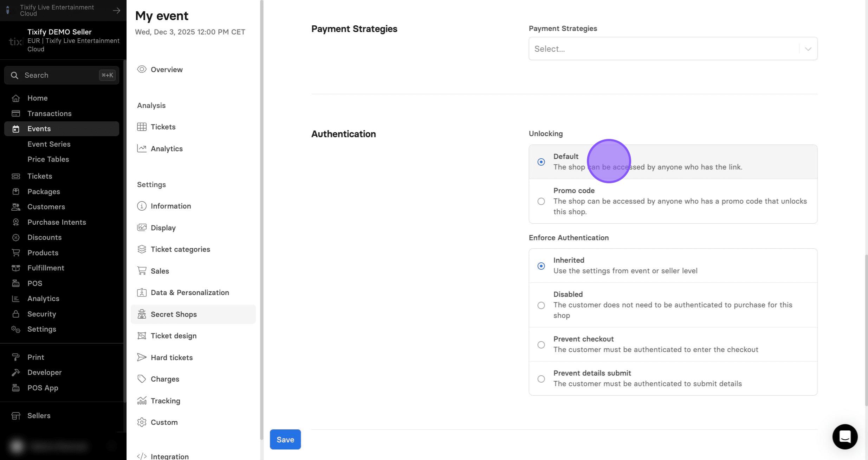Open Ticket design settings
Image resolution: width=868 pixels, height=460 pixels.
(193, 336)
